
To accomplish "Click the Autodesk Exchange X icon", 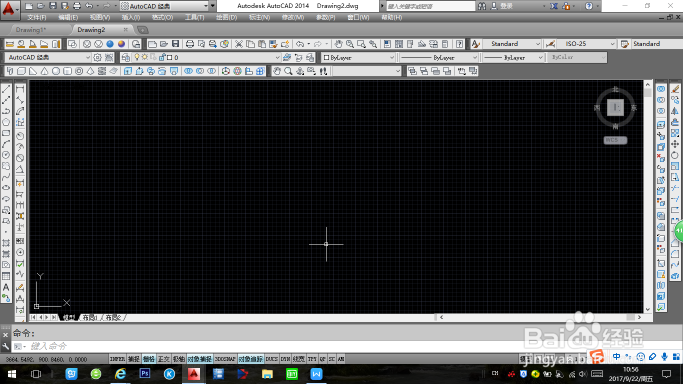I will pyautogui.click(x=554, y=6).
